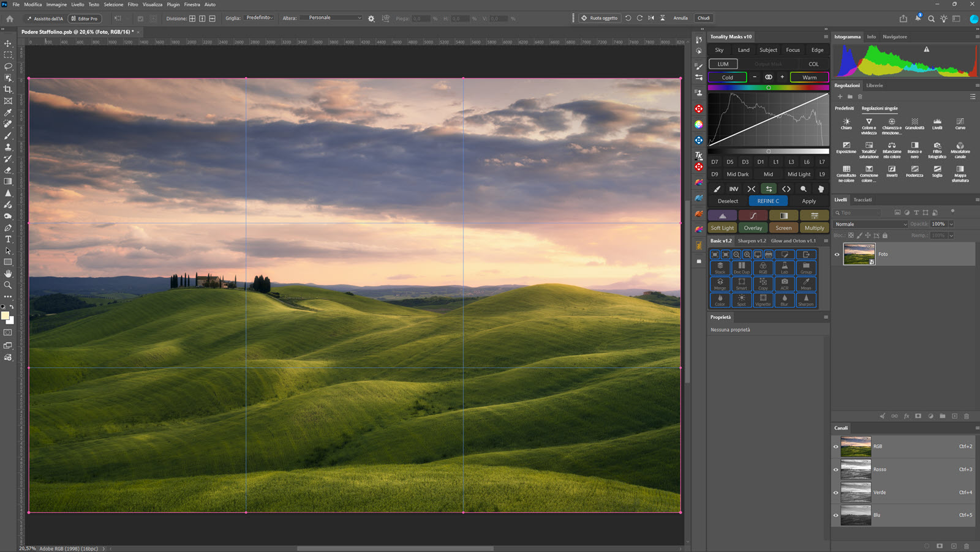Click the ACR camera icon in Basic panel
Screen dimensions: 980x552
coord(785,283)
